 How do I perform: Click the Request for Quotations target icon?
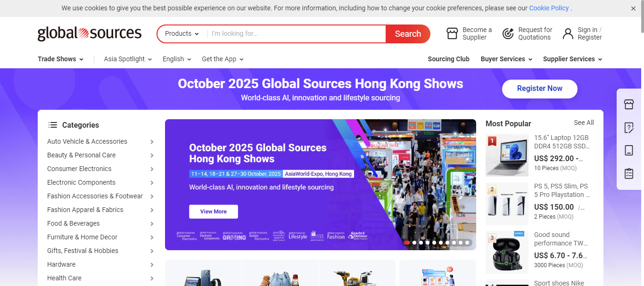[x=508, y=33]
